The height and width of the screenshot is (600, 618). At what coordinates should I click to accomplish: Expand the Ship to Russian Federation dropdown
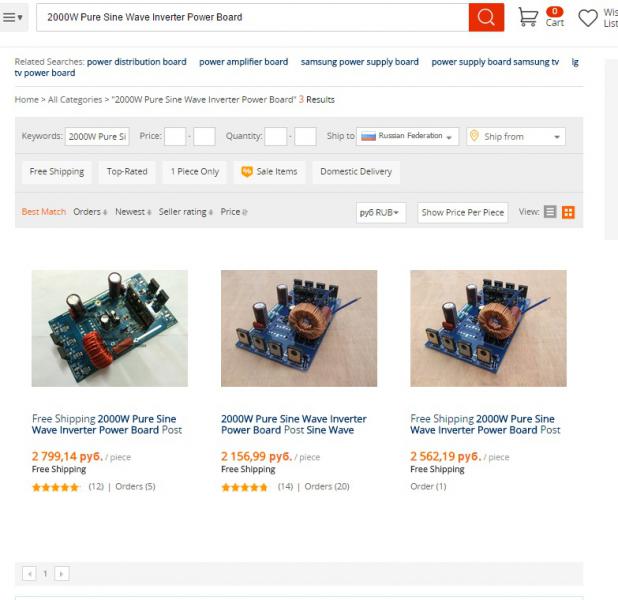407,136
